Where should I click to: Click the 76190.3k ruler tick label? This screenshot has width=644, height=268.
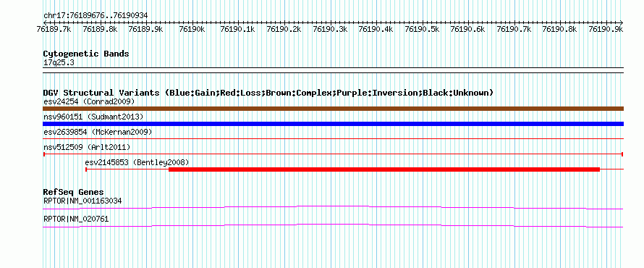click(330, 29)
